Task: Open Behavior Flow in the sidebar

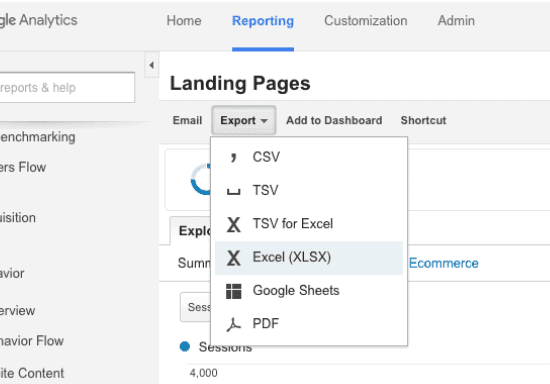Action: (x=32, y=341)
